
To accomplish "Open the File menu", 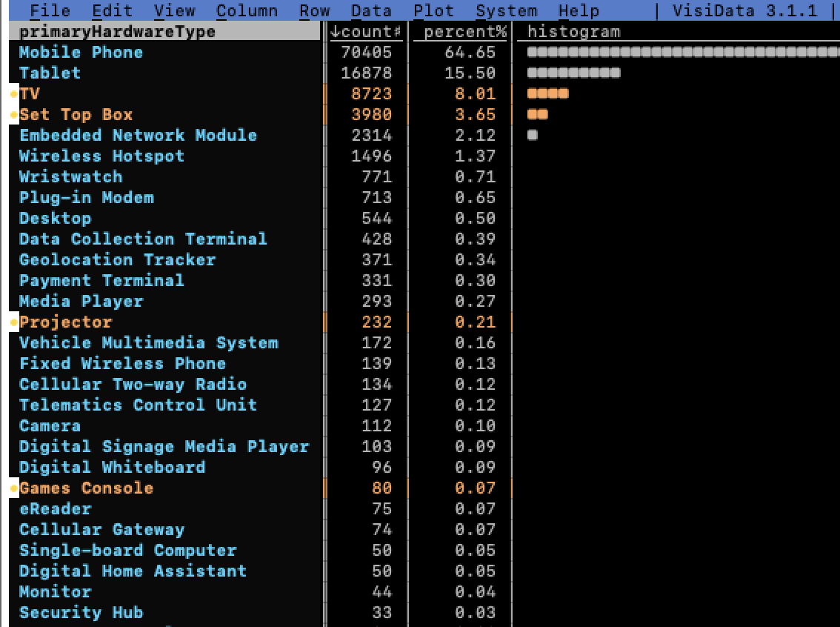I will point(51,10).
